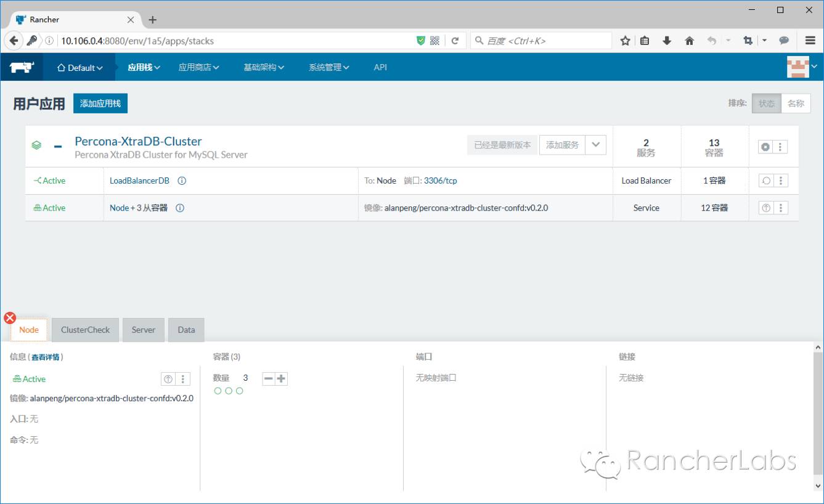The width and height of the screenshot is (824, 504).
Task: Switch to the Data tab
Action: (x=186, y=330)
